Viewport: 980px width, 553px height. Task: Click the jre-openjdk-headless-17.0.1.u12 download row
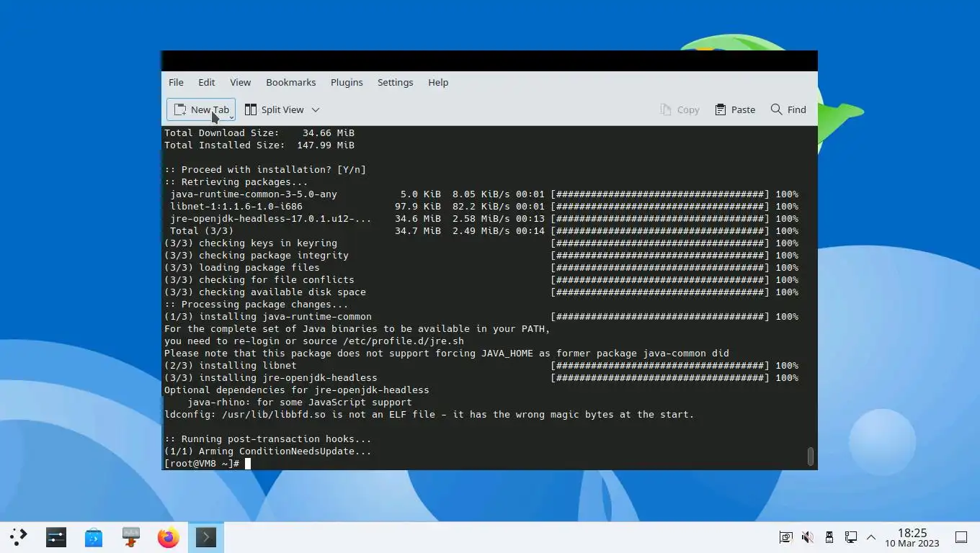tap(484, 219)
